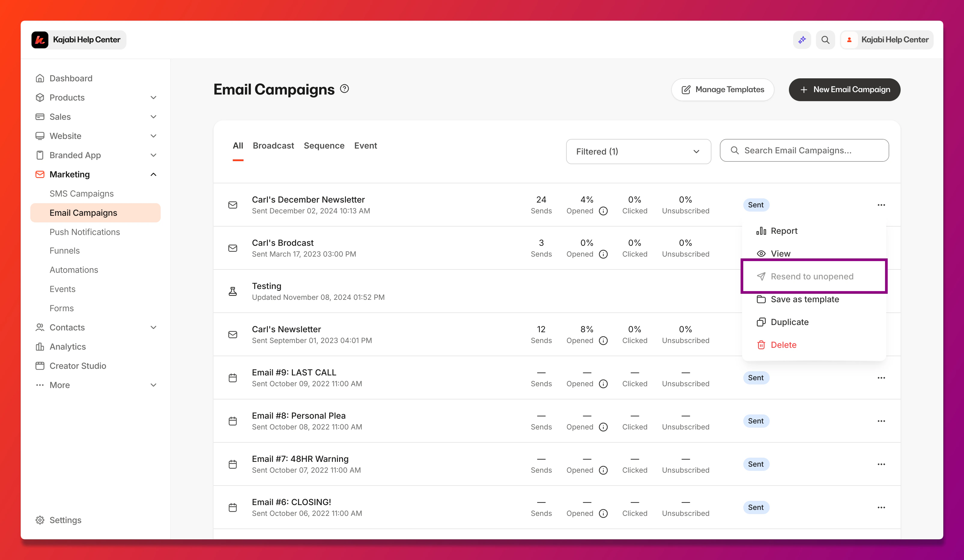This screenshot has height=560, width=964.
Task: Choose Delete in the campaign menu
Action: tap(783, 345)
